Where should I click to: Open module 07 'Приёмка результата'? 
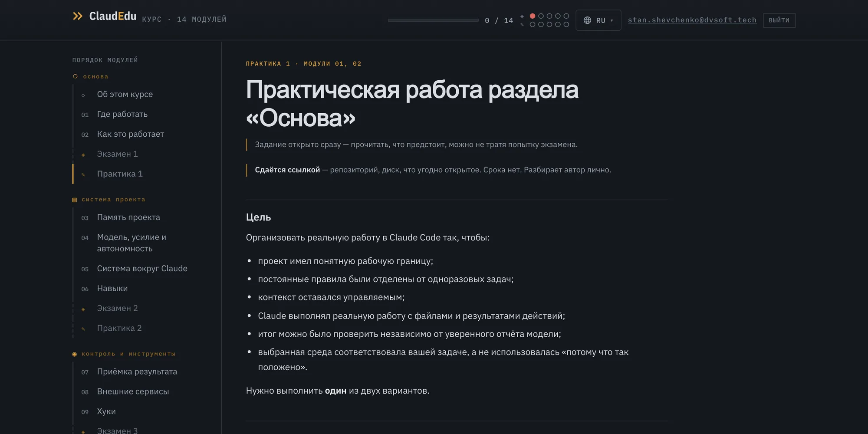137,372
